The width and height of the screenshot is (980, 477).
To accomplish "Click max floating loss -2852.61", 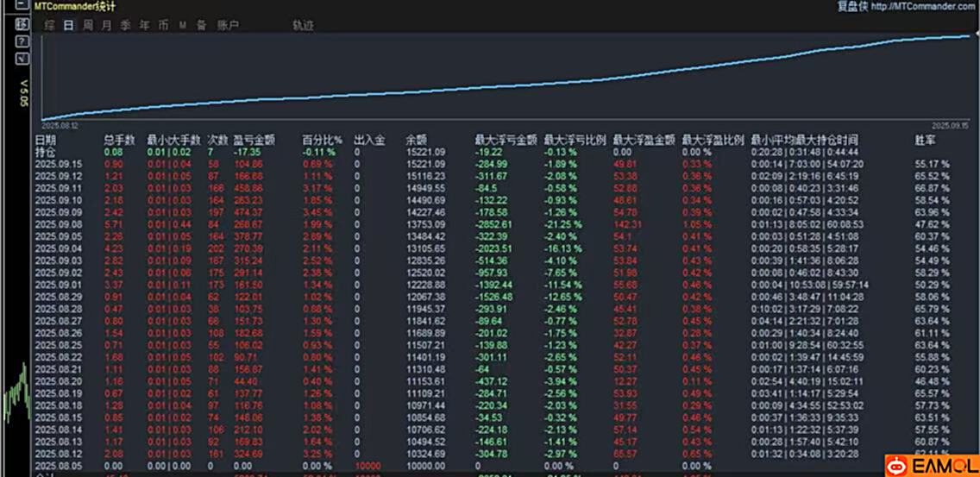I will click(493, 224).
